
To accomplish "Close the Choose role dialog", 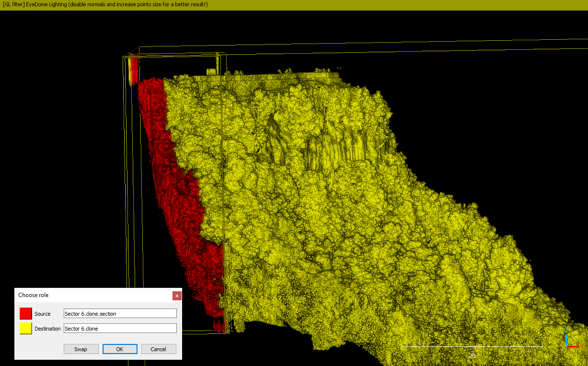I will (x=177, y=296).
